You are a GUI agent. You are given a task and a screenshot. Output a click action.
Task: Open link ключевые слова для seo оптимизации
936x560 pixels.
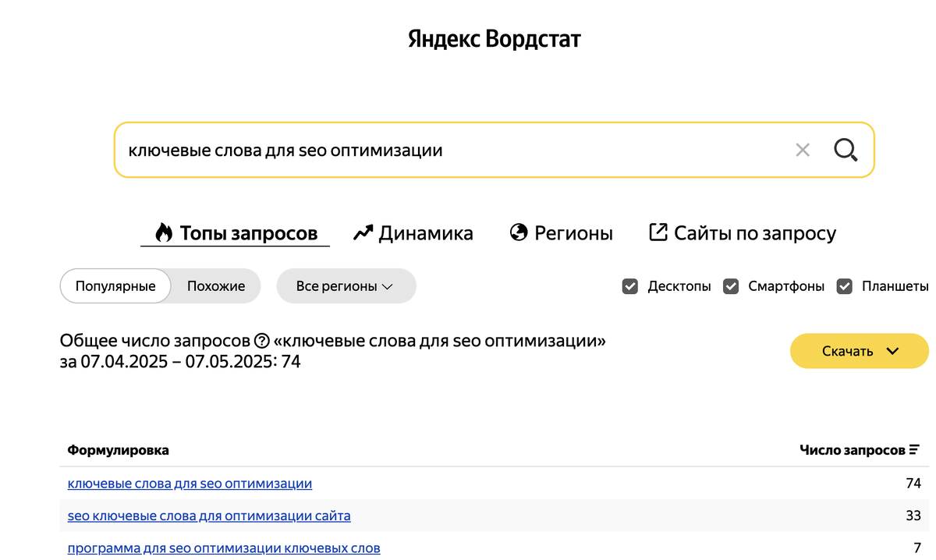tap(190, 484)
